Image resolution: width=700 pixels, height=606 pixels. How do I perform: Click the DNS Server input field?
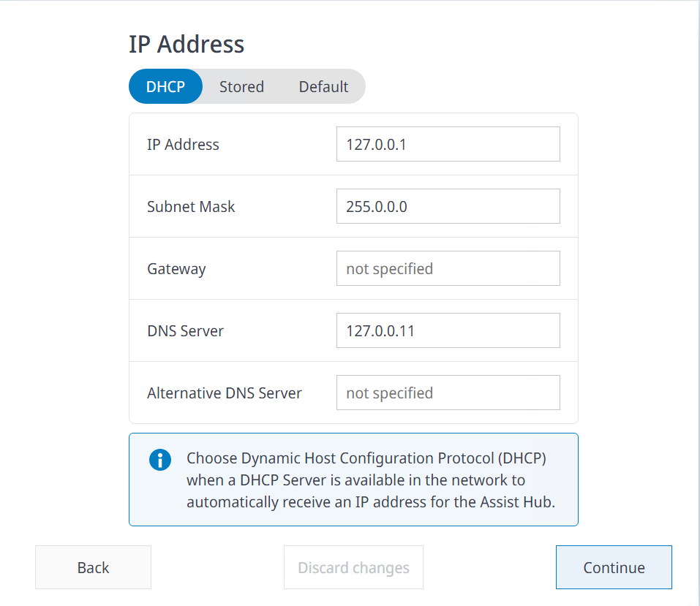tap(448, 330)
